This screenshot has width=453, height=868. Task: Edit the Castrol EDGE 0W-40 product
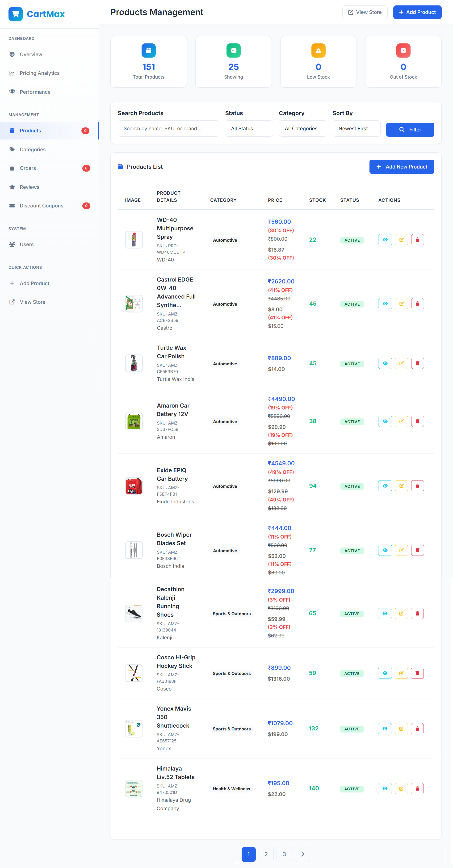401,303
